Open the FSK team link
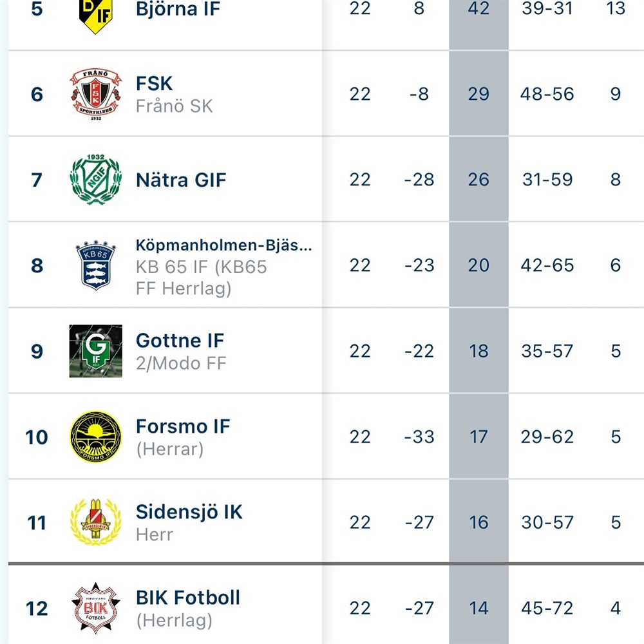Screen dimensions: 644x644 (x=155, y=84)
